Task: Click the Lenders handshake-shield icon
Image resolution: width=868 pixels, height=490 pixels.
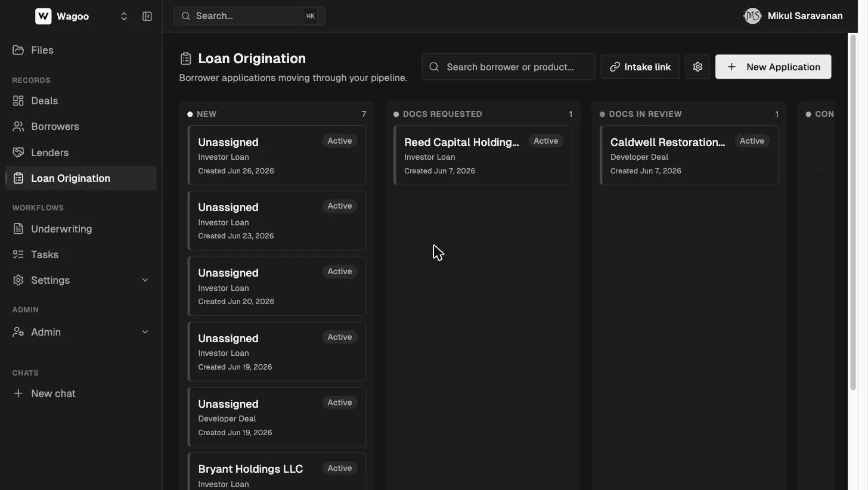Action: tap(18, 153)
